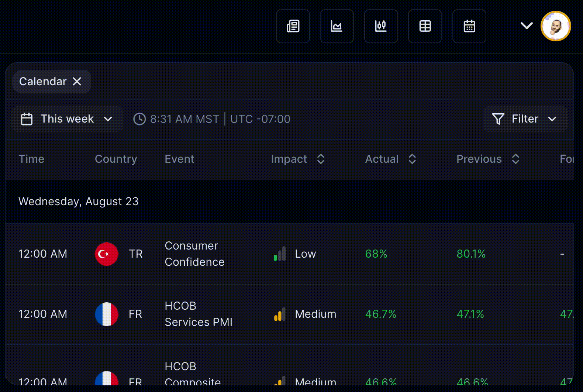Click the Low impact label

(x=306, y=254)
